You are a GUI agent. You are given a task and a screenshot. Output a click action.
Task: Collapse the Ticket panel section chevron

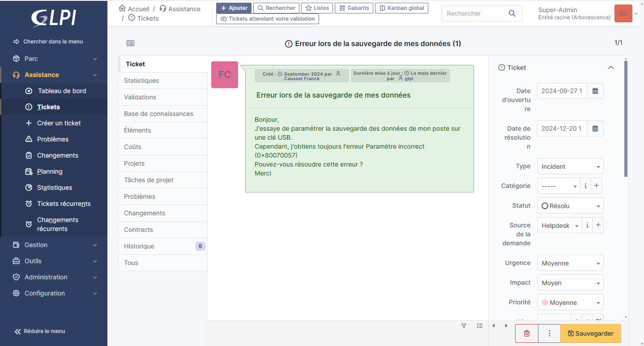click(x=610, y=68)
